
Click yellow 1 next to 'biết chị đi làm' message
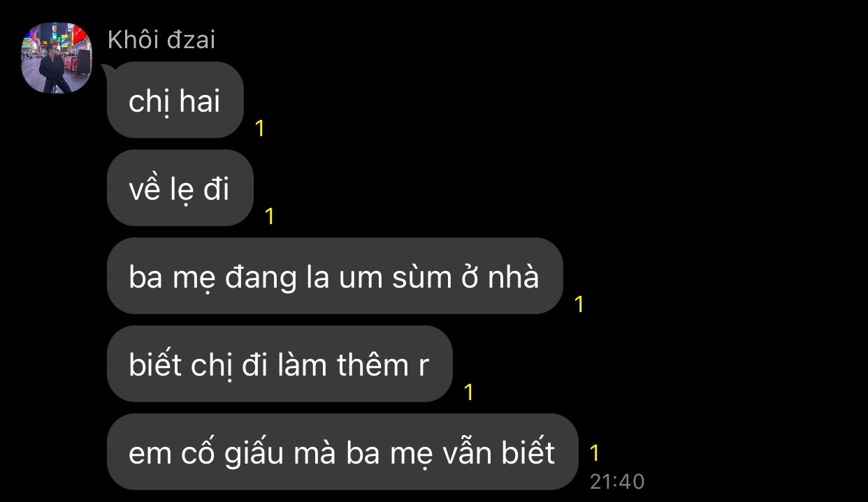(x=469, y=392)
